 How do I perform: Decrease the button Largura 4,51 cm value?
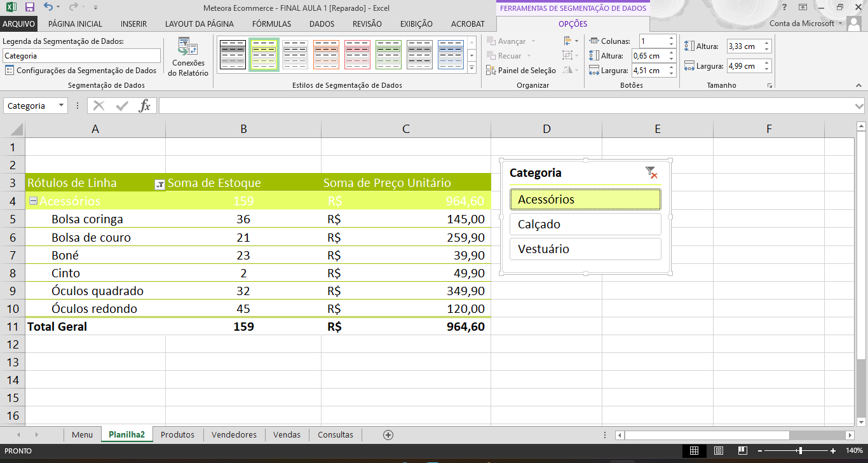pyautogui.click(x=672, y=74)
